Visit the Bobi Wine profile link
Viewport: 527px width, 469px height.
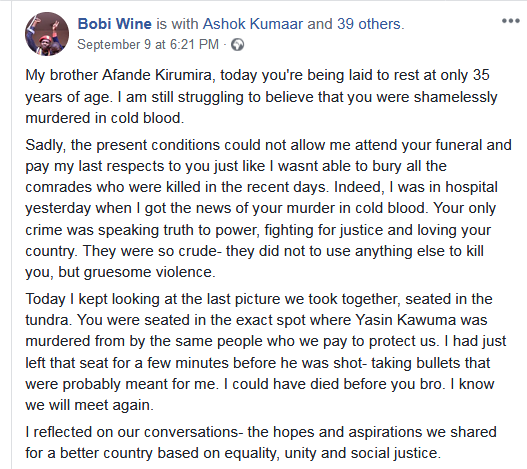click(x=115, y=24)
